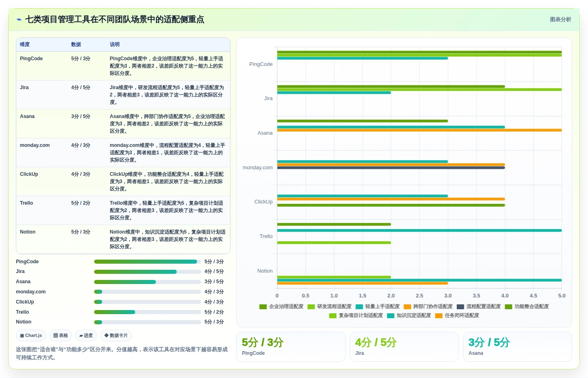The width and height of the screenshot is (588, 378).
Task: Click the 维度 column header
Action: (25, 45)
